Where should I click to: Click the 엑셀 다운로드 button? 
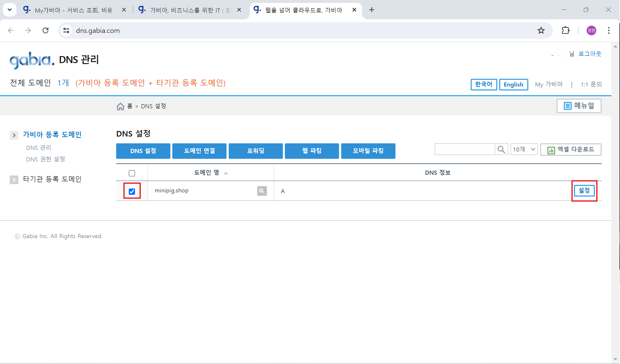[571, 149]
